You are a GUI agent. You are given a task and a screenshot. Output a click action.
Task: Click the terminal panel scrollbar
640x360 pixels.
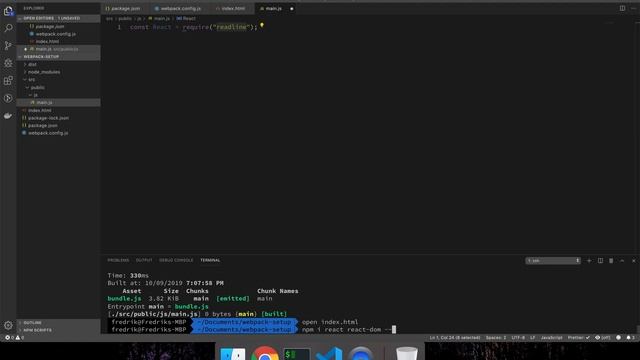638,329
